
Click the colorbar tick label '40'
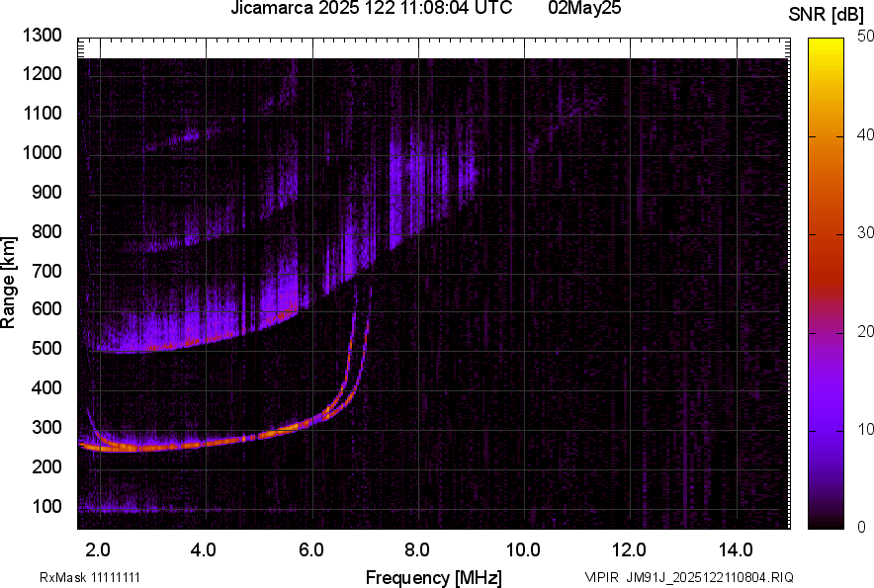tap(865, 134)
